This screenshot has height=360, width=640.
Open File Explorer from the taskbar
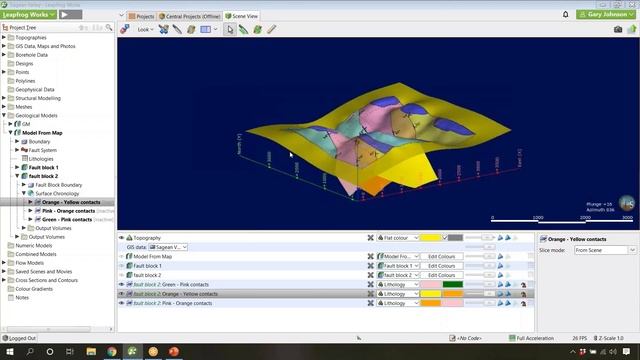[x=91, y=351]
